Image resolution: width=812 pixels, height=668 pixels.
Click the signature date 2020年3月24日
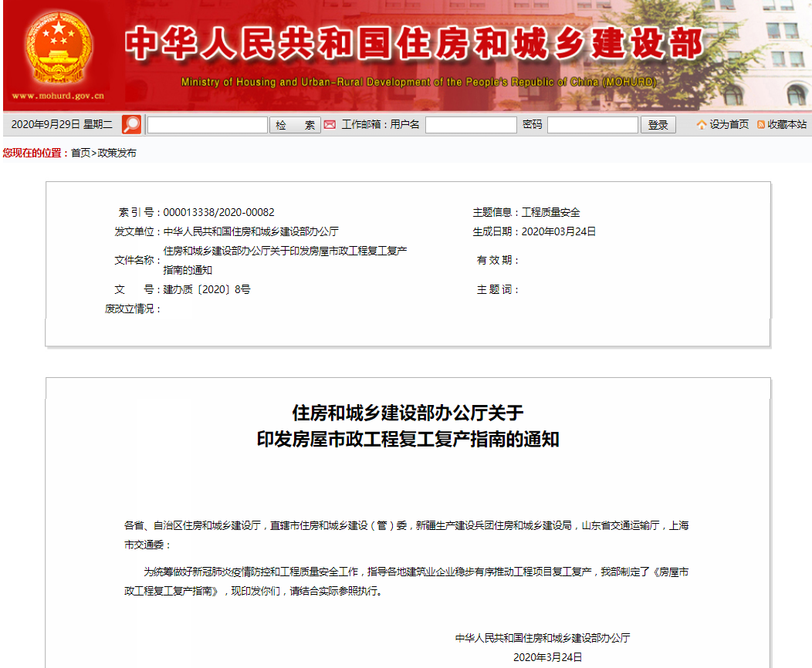(x=547, y=657)
